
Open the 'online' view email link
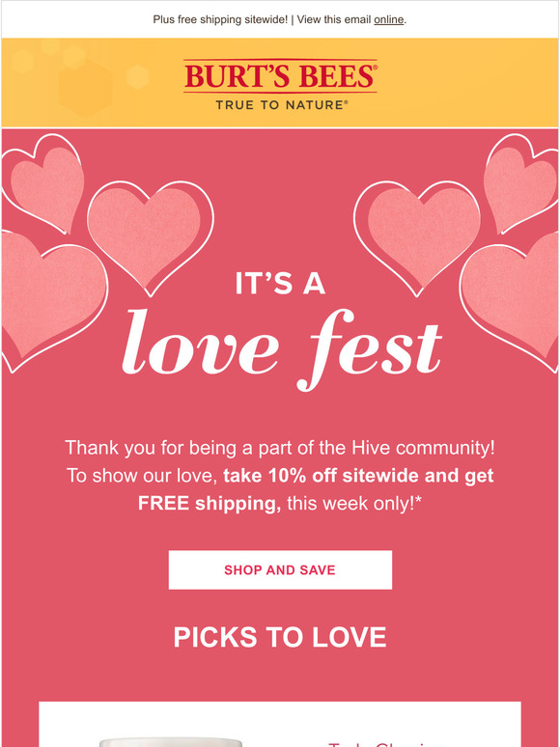388,19
